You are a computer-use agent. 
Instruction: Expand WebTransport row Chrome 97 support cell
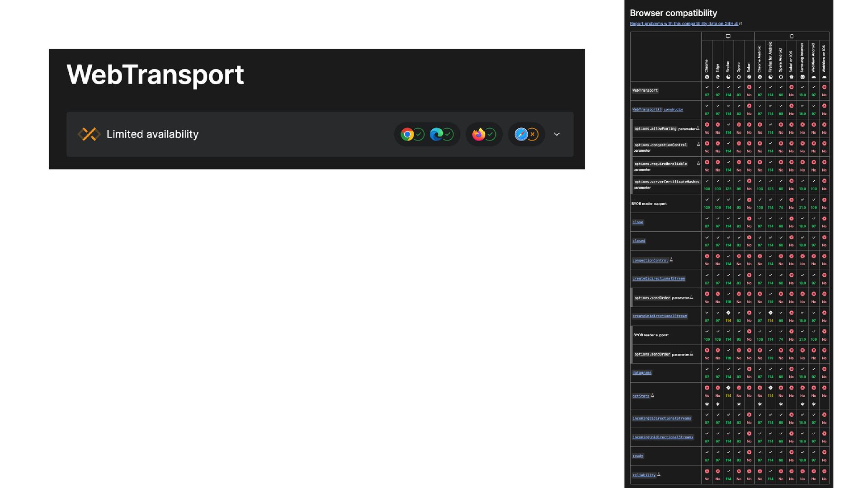click(707, 91)
